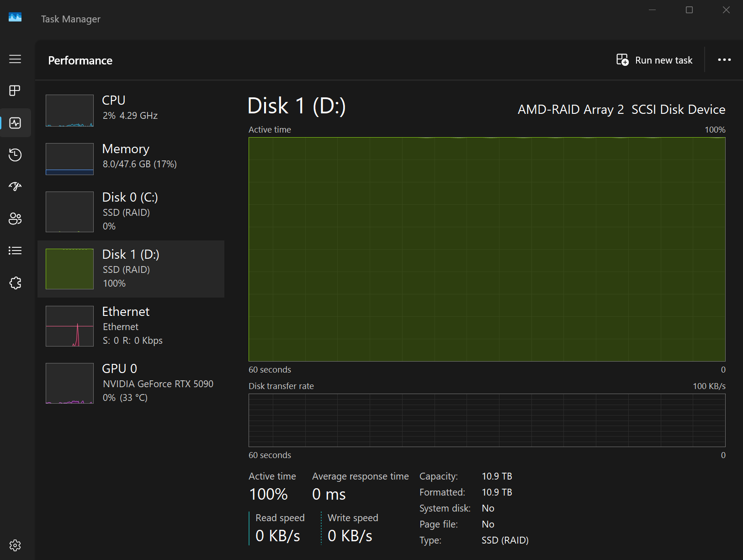Open the hamburger navigation menu

tap(15, 59)
